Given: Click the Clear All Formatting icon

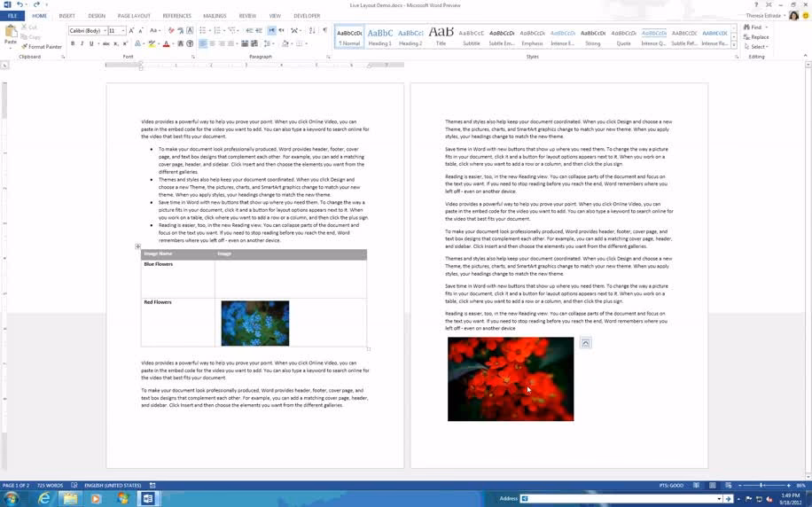Looking at the screenshot, I should coord(171,30).
